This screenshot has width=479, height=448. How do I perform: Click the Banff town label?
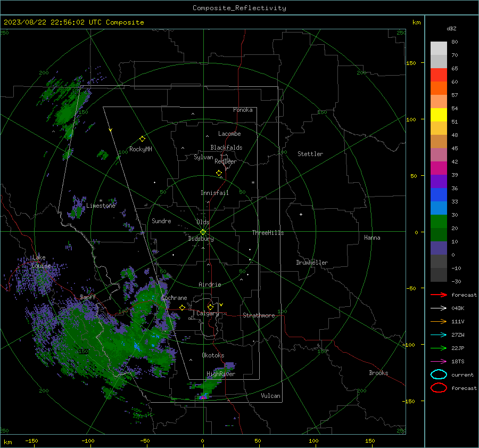point(88,297)
